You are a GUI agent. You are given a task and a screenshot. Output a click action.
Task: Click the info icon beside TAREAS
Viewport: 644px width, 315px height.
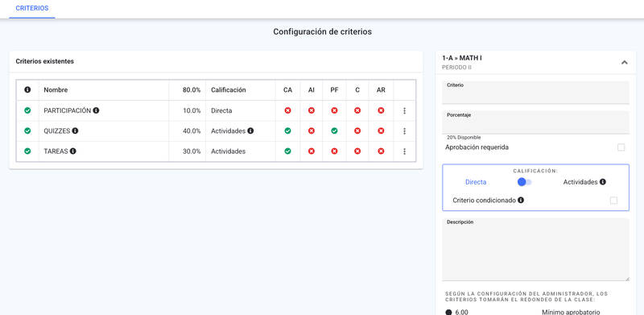click(x=72, y=151)
